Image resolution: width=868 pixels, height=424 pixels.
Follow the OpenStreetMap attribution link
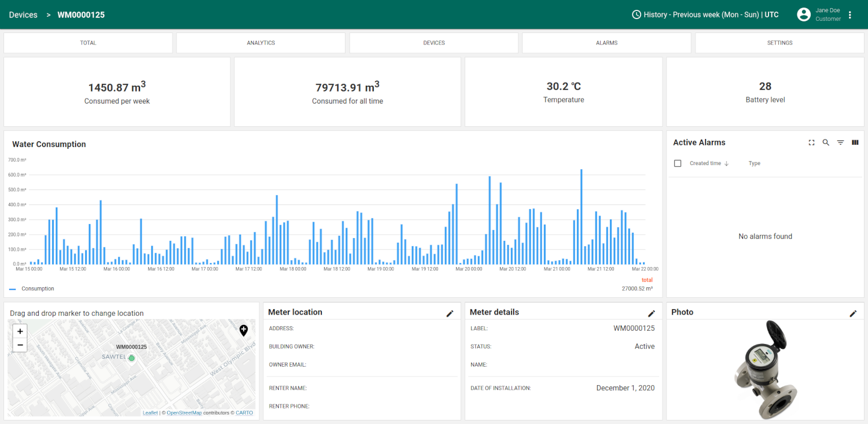click(x=184, y=412)
